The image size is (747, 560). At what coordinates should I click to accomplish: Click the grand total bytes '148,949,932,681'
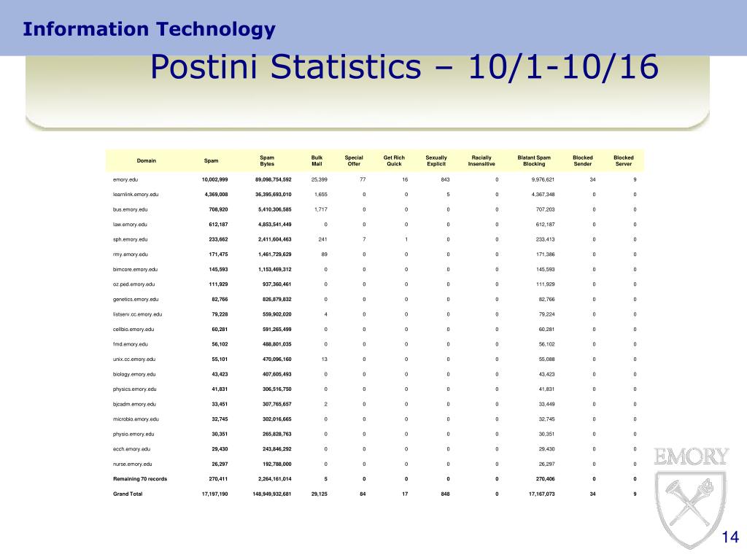[x=272, y=494]
